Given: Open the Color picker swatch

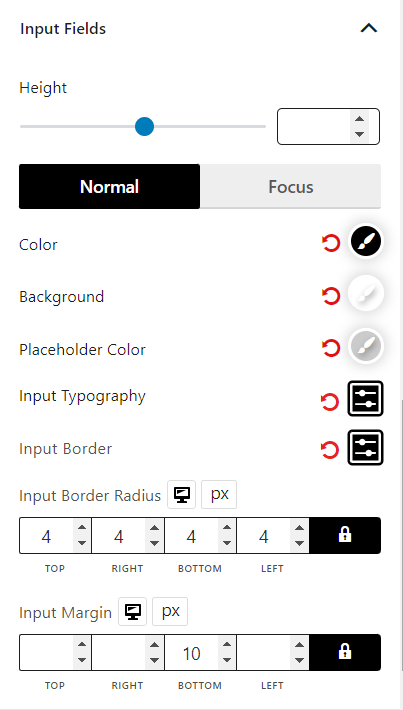Looking at the screenshot, I should [x=366, y=241].
